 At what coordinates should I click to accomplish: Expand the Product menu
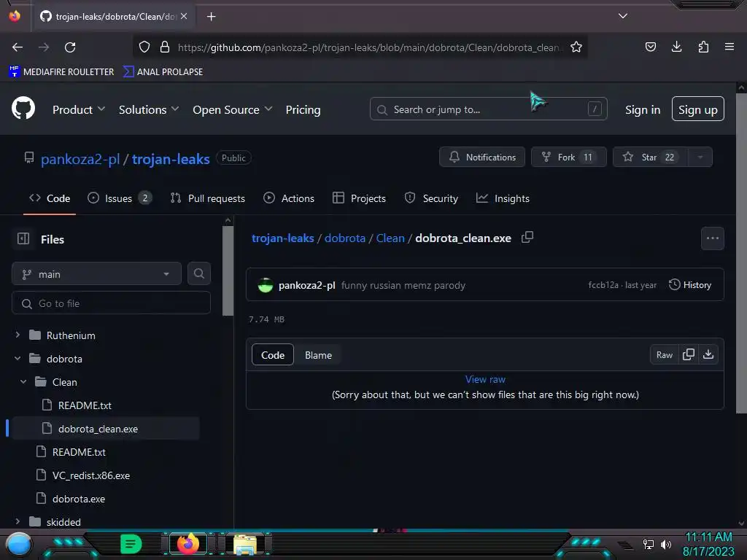(79, 109)
